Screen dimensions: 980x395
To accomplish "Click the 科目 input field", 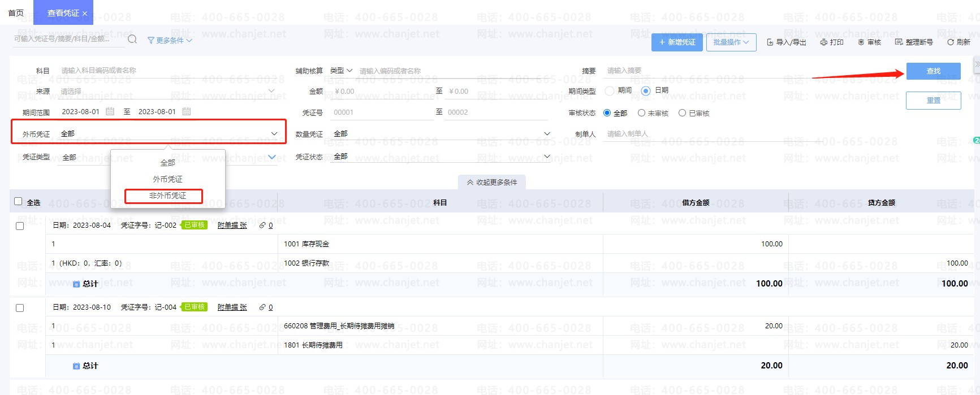I will [x=169, y=71].
